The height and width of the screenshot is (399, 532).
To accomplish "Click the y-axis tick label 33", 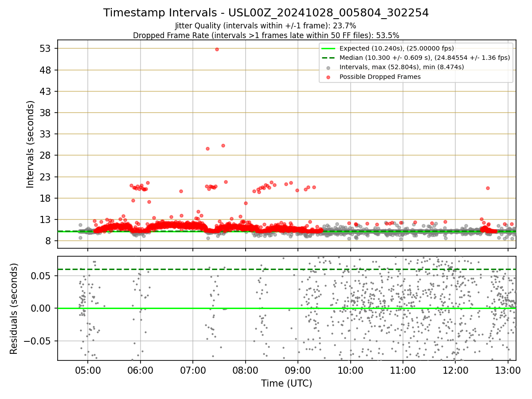I will (46, 134).
